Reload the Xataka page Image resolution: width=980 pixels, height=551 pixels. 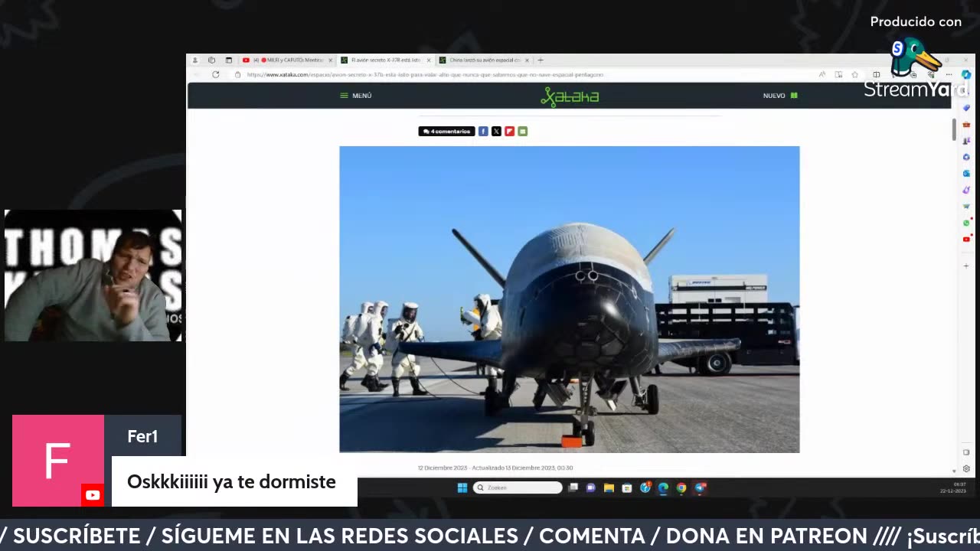pyautogui.click(x=216, y=74)
